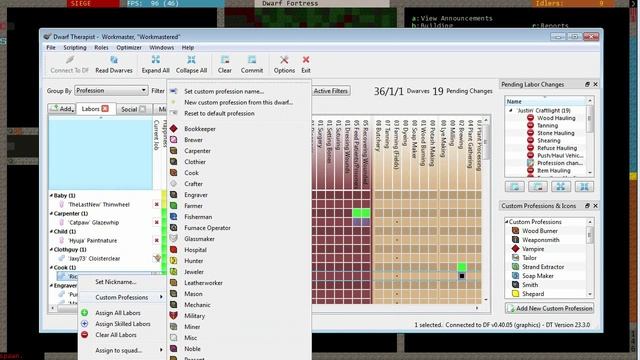Choose Brewer custom profession
640x360 pixels.
pos(239,140)
